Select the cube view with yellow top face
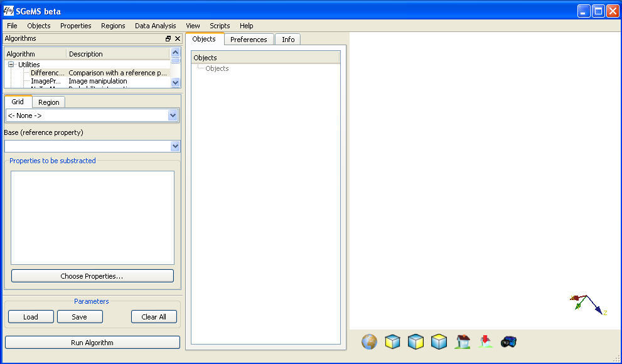The image size is (622, 364). point(439,342)
